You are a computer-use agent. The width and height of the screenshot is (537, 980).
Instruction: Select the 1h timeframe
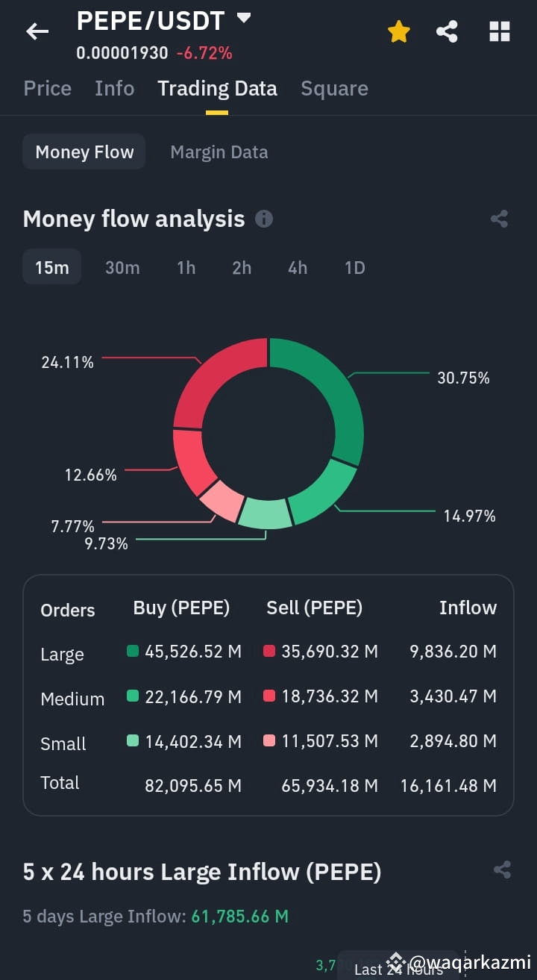[x=186, y=267]
